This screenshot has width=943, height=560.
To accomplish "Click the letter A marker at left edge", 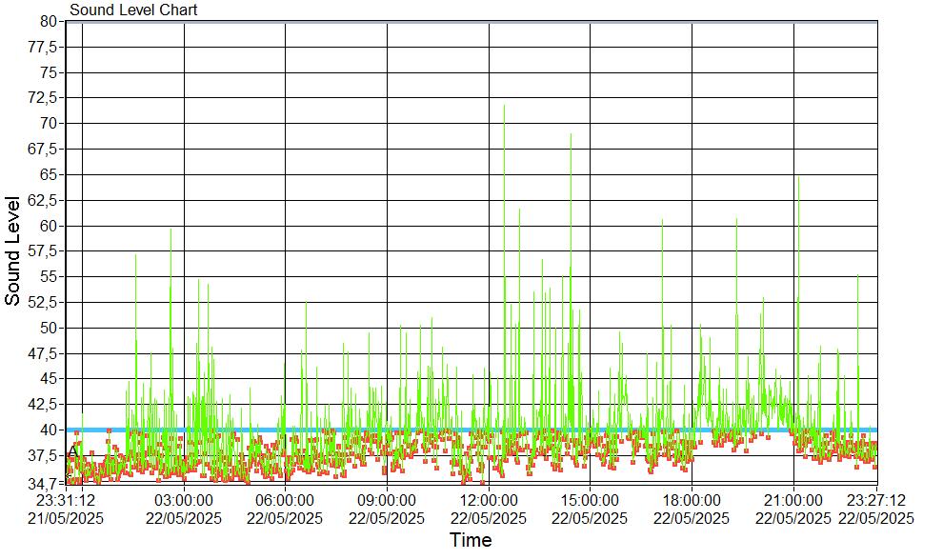I will coord(72,451).
